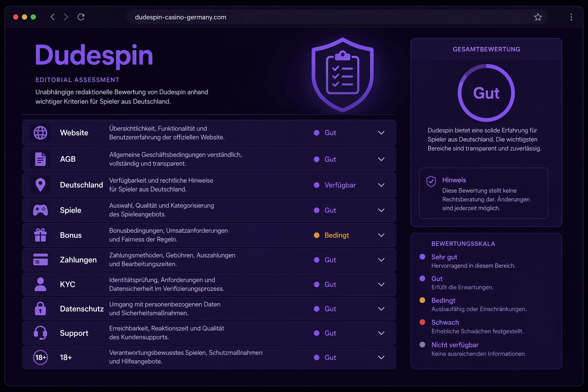588x392 pixels.
Task: Expand the KYC row chevron
Action: (381, 284)
